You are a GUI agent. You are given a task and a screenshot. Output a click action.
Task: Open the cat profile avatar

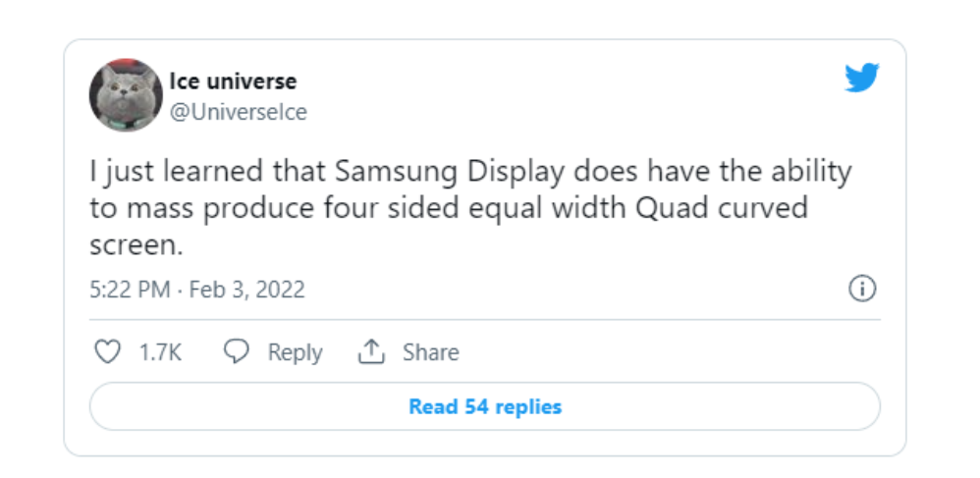tap(126, 95)
